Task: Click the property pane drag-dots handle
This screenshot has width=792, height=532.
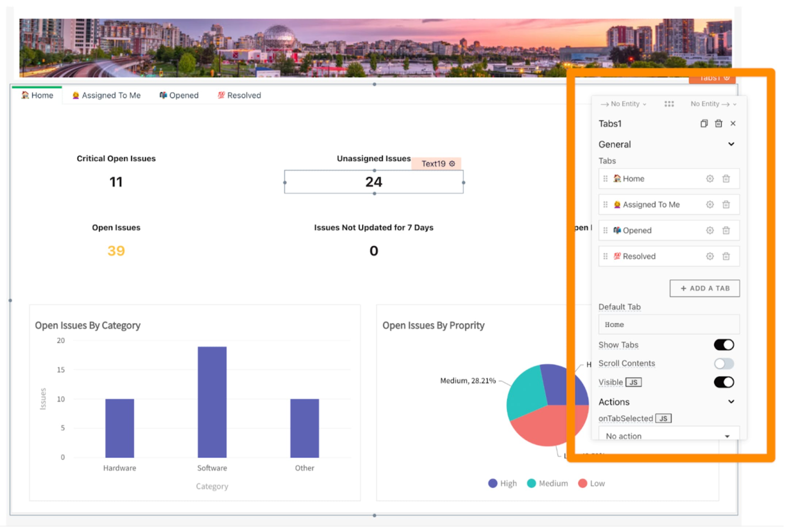Action: point(669,104)
